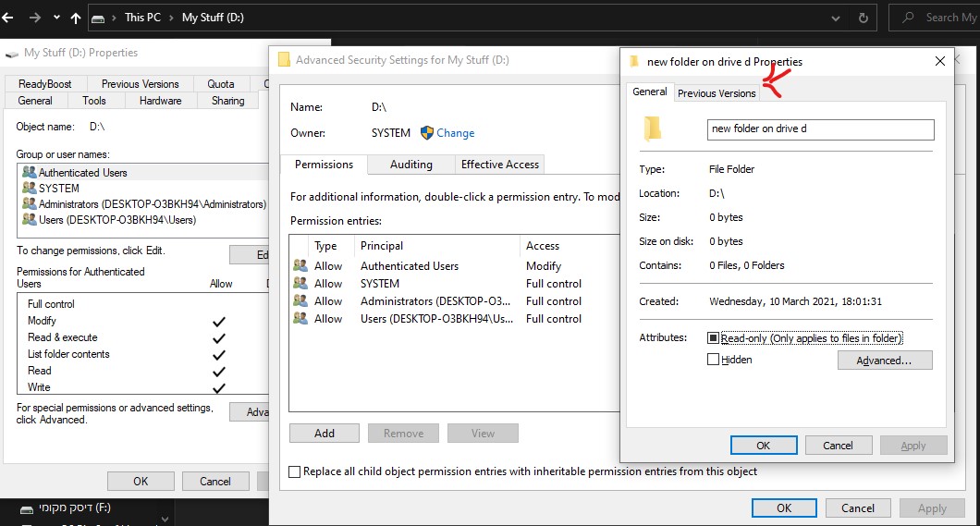Viewport: 980px width, 526px height.
Task: Open the address bar history dropdown
Action: coord(837,18)
